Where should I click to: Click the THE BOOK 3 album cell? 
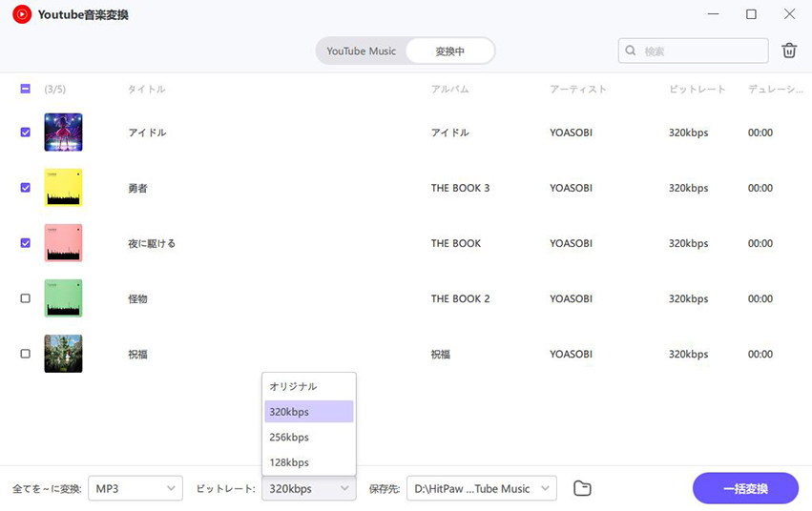click(460, 188)
